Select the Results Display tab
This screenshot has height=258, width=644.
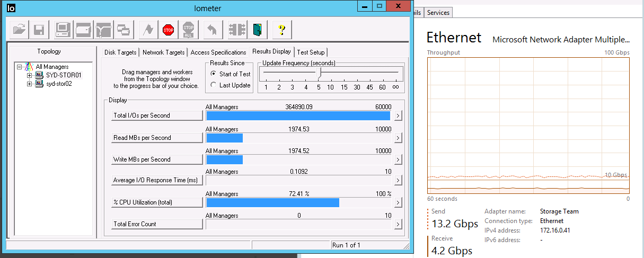point(271,51)
